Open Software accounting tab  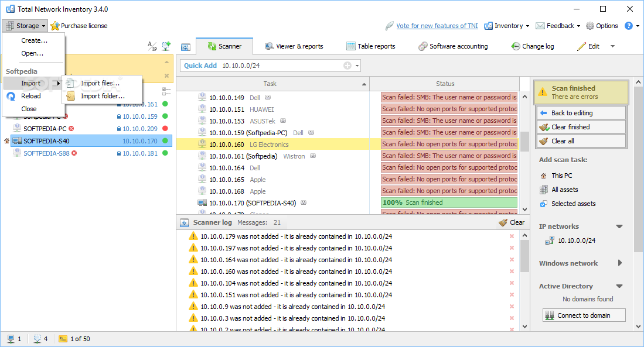(x=453, y=46)
